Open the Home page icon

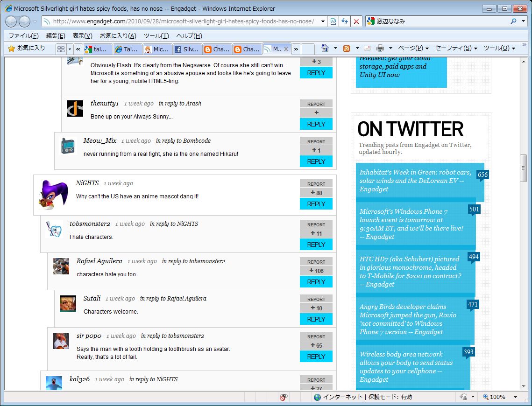click(325, 49)
